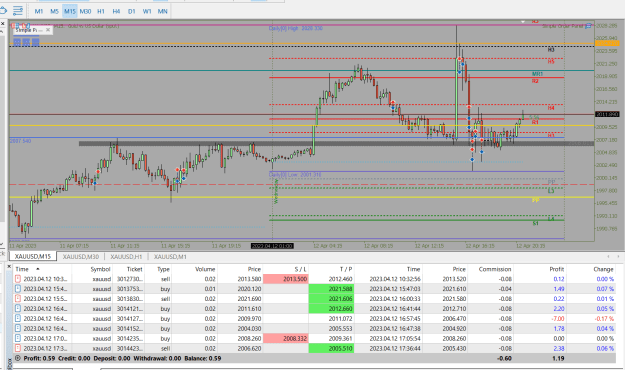Screen dimensions: 625x370
Task: Click sell deal icon for ticket 3014423
Action: [18, 348]
